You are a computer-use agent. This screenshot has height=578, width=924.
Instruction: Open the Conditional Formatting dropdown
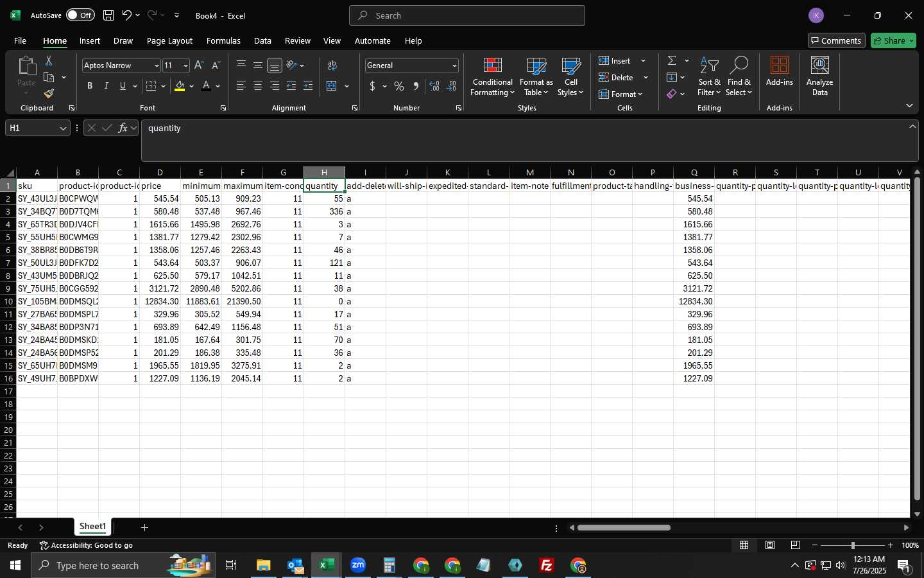pyautogui.click(x=492, y=76)
